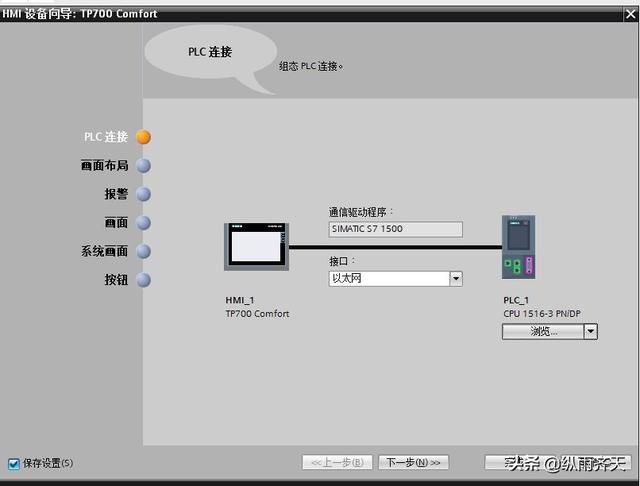
Task: Open the 报警 wizard step
Action: (116, 194)
